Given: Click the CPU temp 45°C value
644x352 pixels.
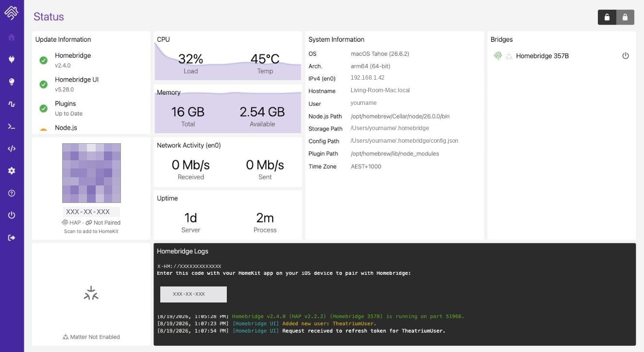Looking at the screenshot, I should pos(265,59).
